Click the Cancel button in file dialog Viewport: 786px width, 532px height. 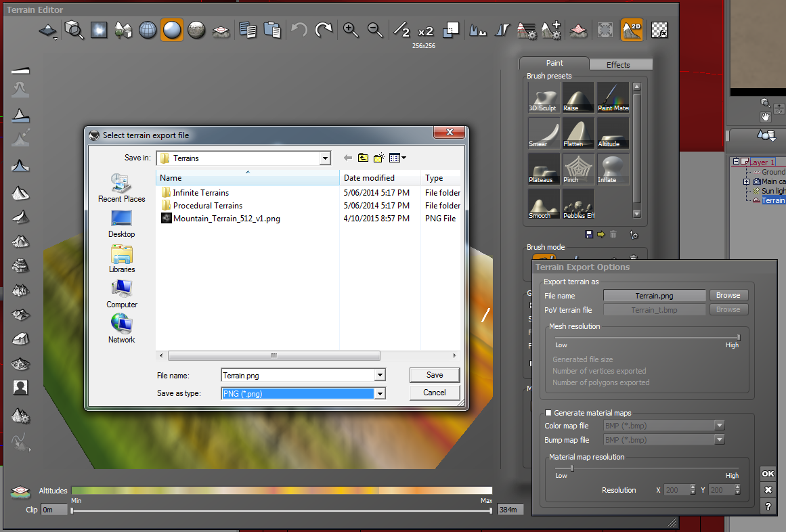(x=435, y=393)
